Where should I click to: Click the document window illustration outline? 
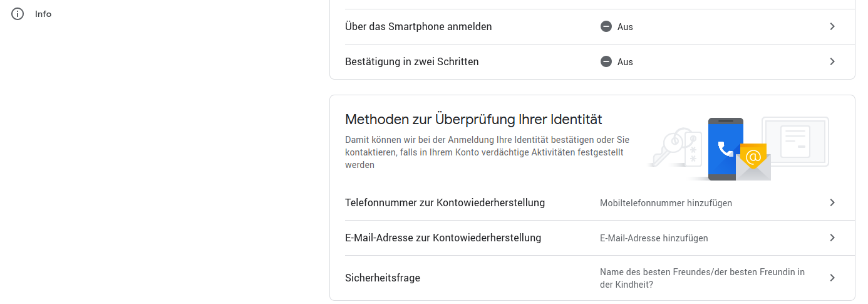click(795, 142)
